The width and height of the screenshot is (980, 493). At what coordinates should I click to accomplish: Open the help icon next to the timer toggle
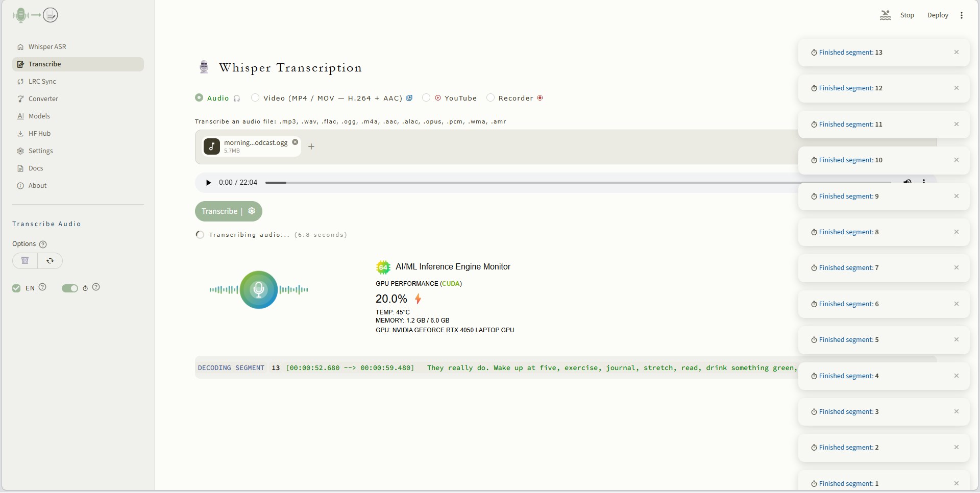pos(96,287)
